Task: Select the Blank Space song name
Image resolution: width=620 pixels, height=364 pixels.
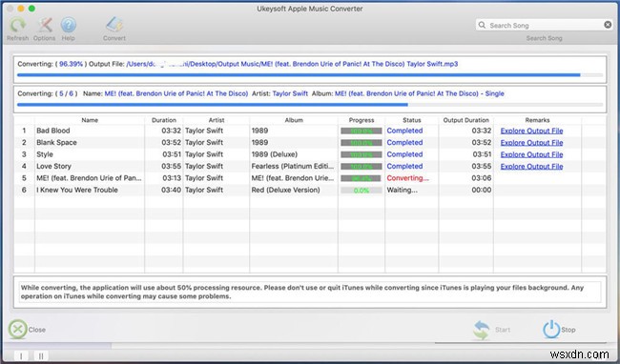Action: pos(56,143)
